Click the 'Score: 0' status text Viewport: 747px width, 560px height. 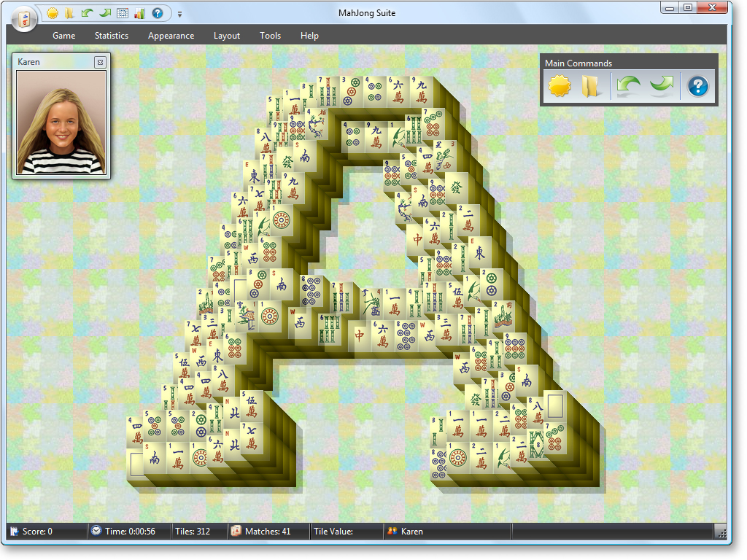pyautogui.click(x=37, y=532)
